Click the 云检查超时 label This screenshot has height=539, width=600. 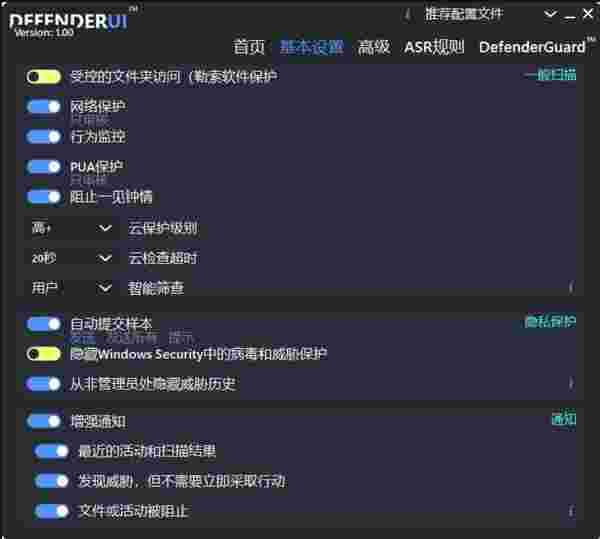tap(163, 258)
